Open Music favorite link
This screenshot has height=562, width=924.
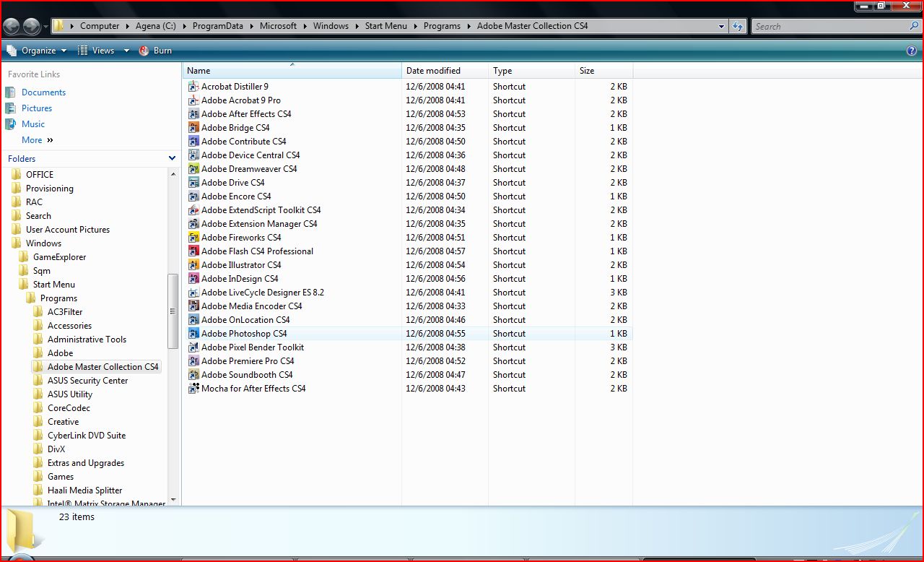pyautogui.click(x=33, y=124)
